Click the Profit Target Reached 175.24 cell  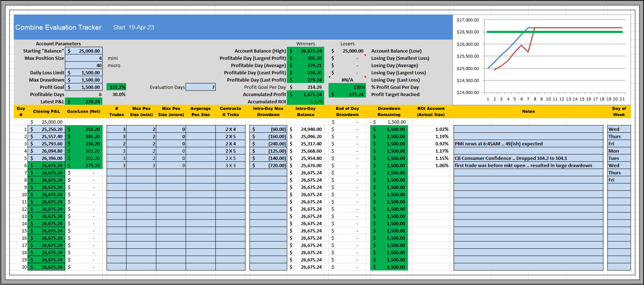pyautogui.click(x=347, y=94)
